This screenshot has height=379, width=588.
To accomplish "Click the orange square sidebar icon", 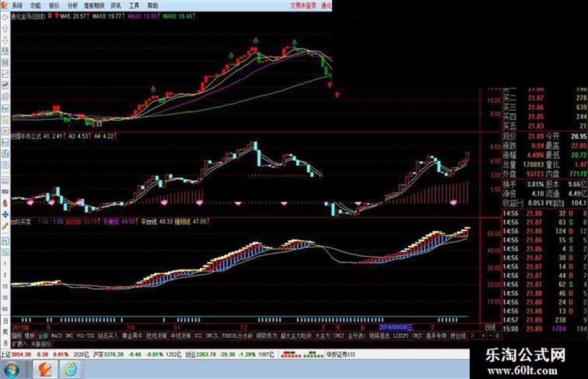I will click(x=5, y=131).
